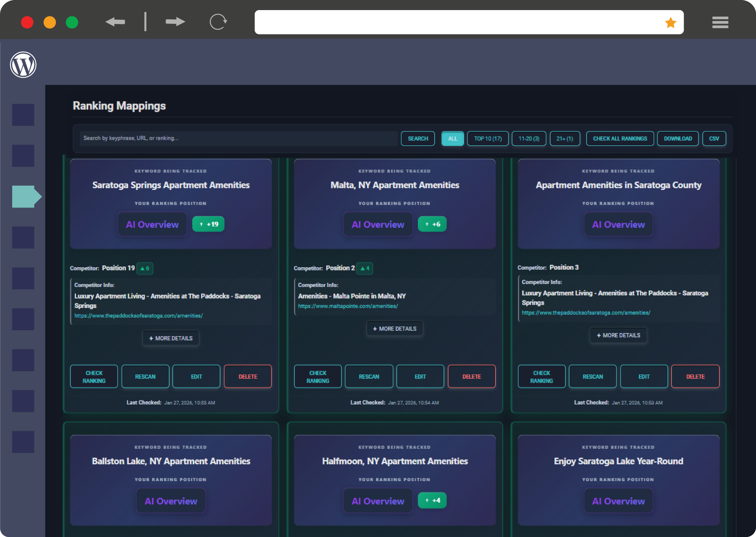The image size is (756, 537).
Task: Filter by TOP 10 (17) rankings
Action: 488,139
